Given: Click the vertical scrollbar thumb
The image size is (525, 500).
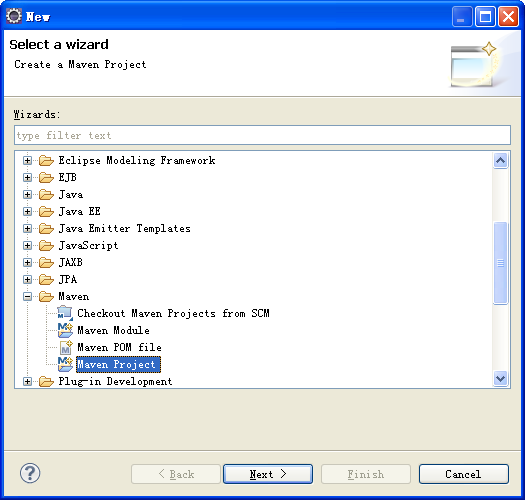Looking at the screenshot, I should point(501,263).
